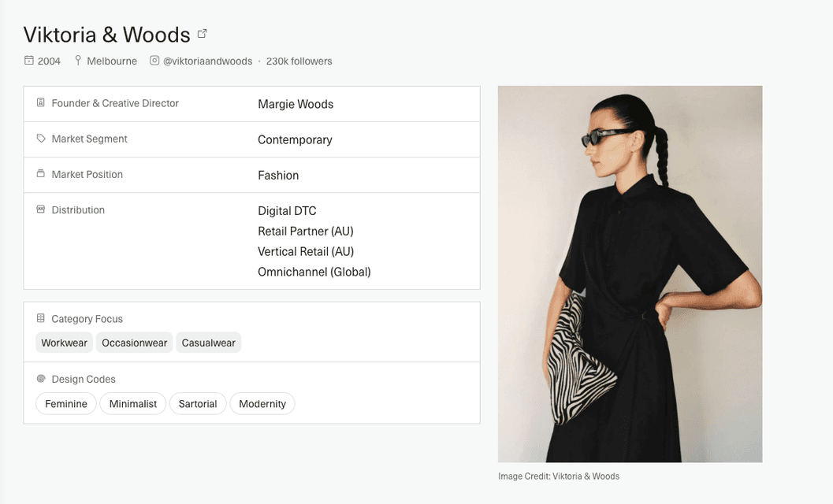Screen dimensions: 833x504
Task: Select the Sartorial design code
Action: click(x=198, y=403)
